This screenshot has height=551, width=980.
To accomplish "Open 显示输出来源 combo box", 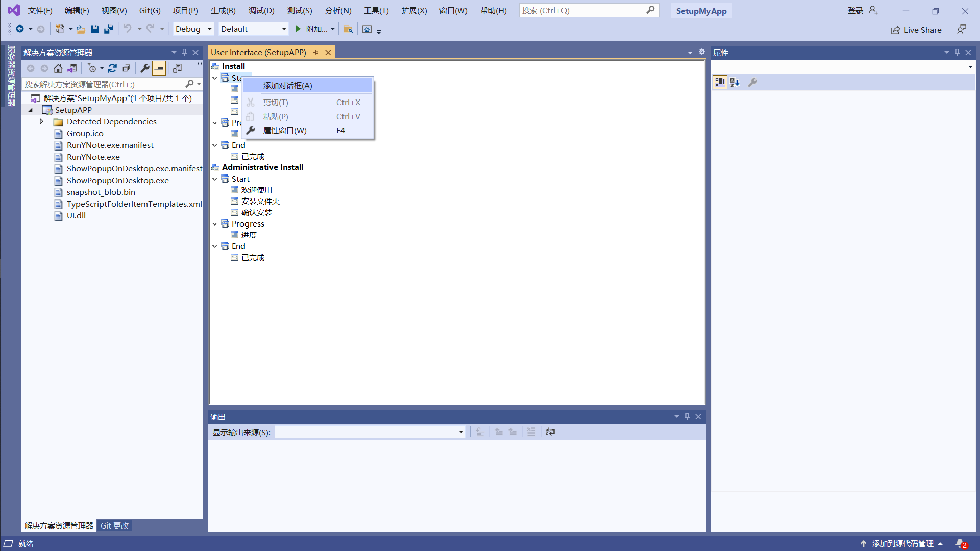I will (x=370, y=432).
